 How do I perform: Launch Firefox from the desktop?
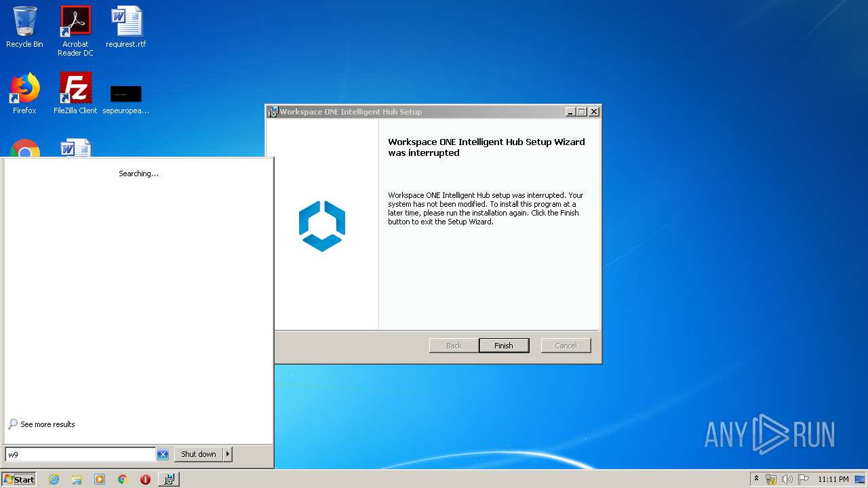pos(24,93)
